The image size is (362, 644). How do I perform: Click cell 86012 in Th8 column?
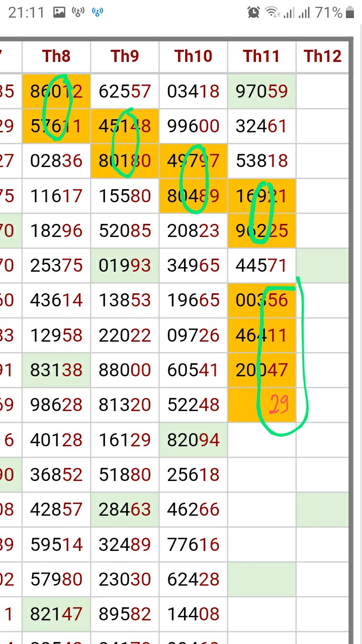point(56,92)
